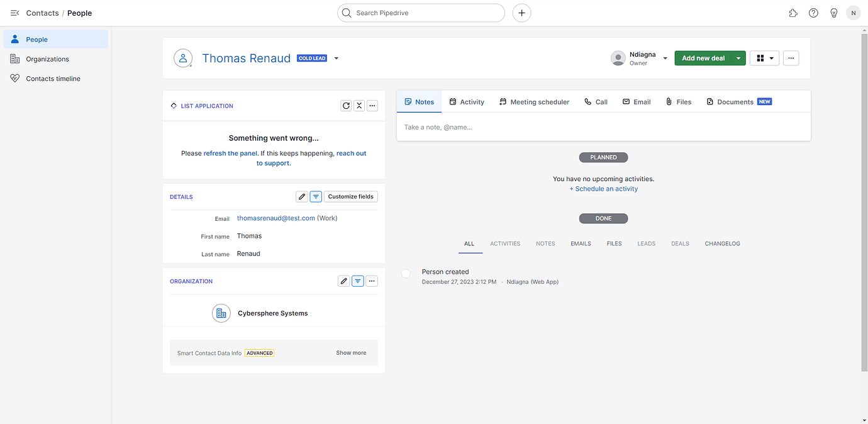This screenshot has width=868, height=424.
Task: Select the ALL history filter
Action: 469,243
